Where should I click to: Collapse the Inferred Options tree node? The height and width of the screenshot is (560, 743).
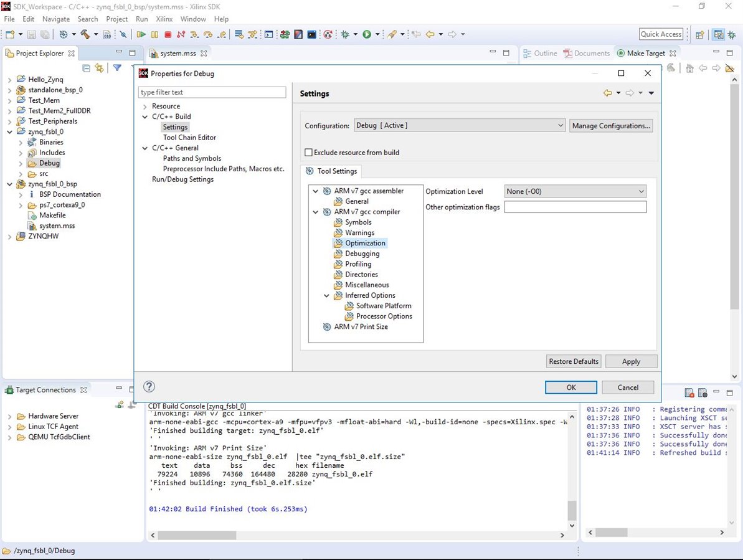point(327,295)
